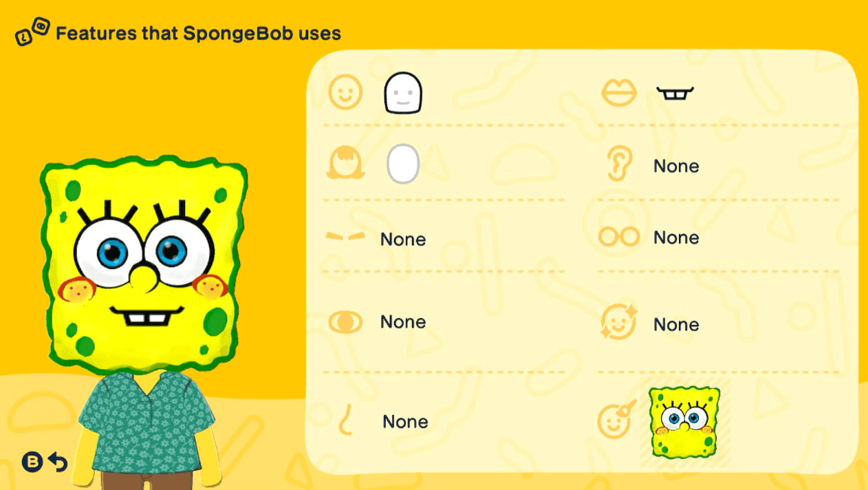Select the white head shape thumbnail

tap(403, 93)
